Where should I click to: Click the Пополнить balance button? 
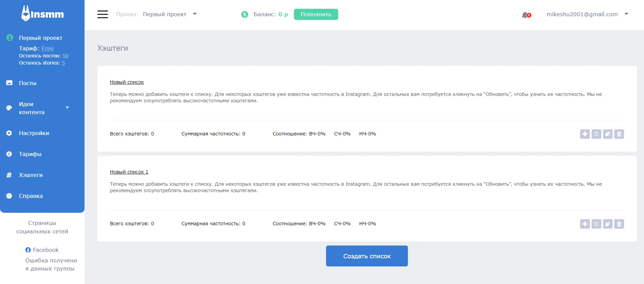316,14
